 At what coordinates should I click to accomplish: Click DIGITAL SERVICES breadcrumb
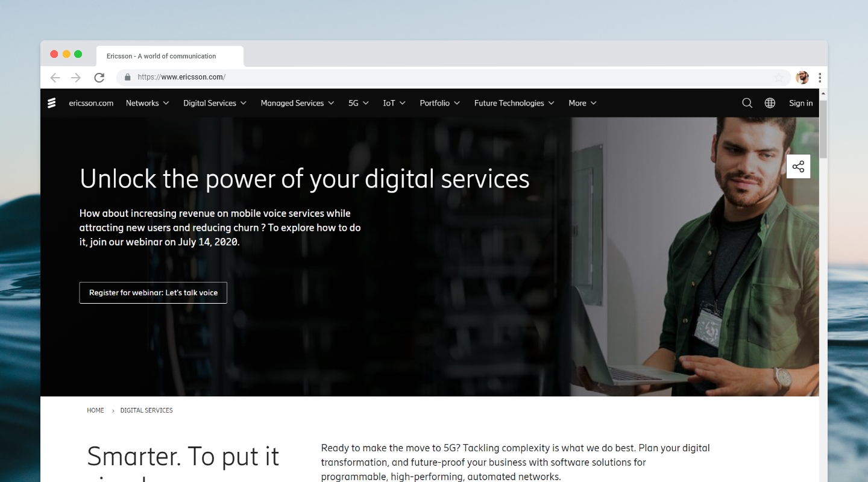[146, 410]
